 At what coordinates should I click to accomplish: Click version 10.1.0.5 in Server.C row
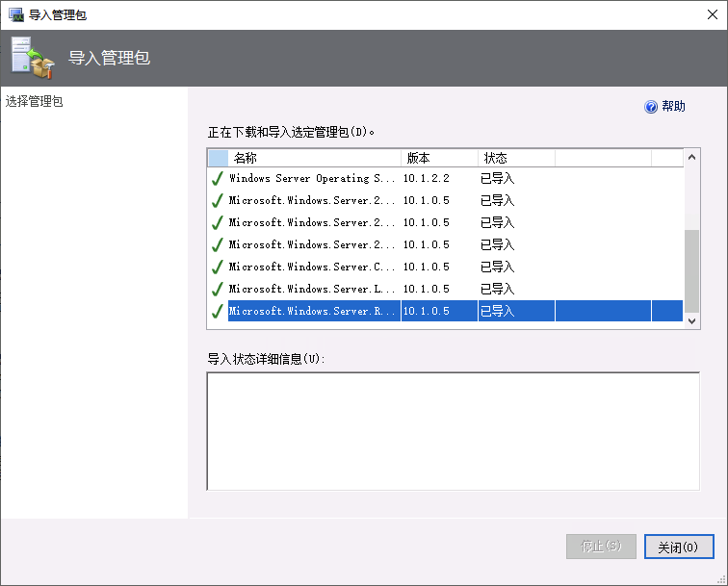(x=427, y=267)
